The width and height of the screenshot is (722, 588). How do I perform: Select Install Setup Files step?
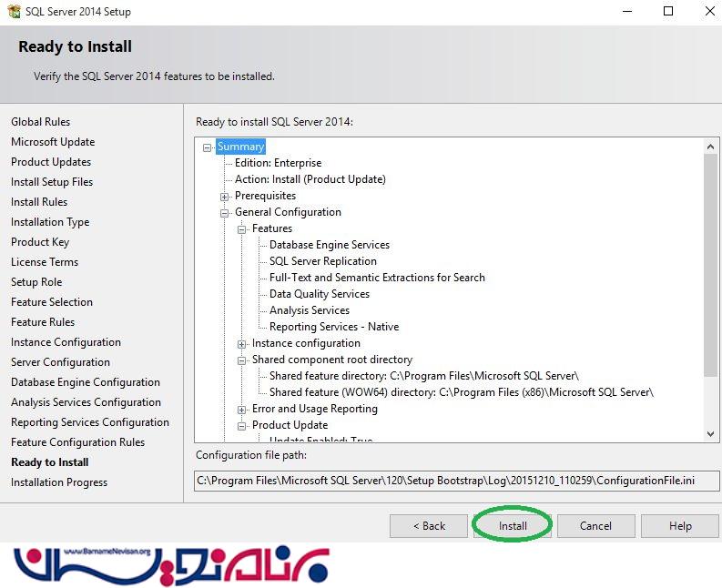52,182
